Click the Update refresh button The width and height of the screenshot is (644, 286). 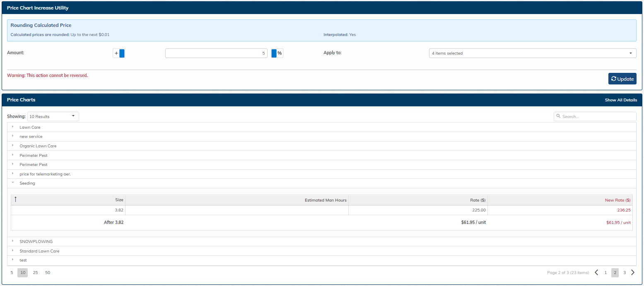click(x=622, y=79)
